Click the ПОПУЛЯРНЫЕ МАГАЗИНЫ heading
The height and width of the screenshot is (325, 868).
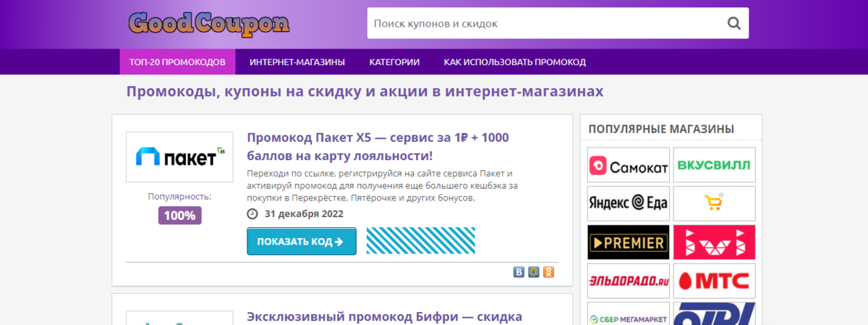pos(661,129)
